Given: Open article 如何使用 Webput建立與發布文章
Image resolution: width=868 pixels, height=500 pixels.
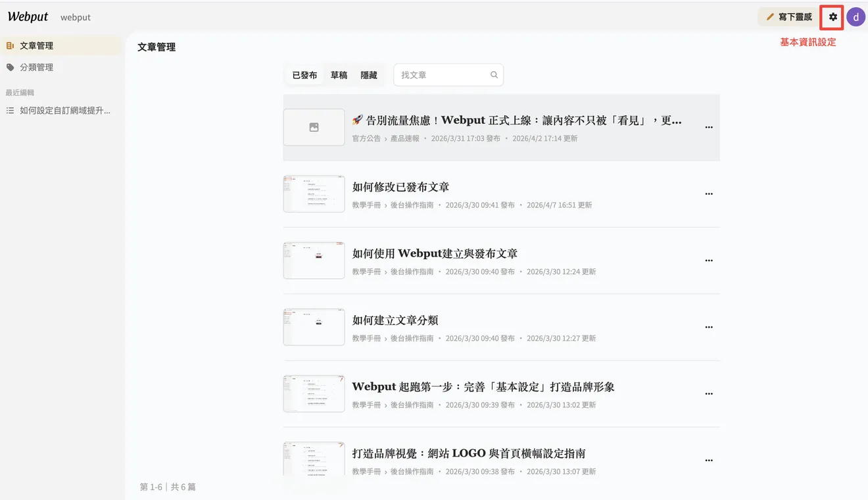Looking at the screenshot, I should pos(435,253).
